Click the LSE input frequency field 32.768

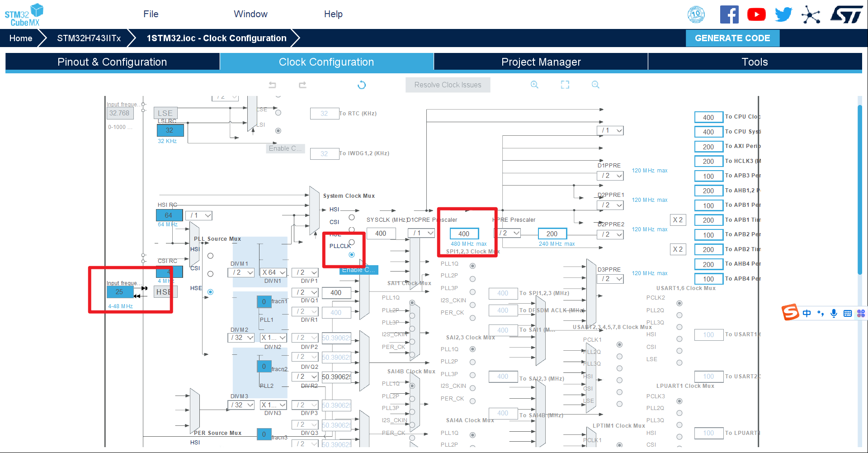(x=120, y=113)
